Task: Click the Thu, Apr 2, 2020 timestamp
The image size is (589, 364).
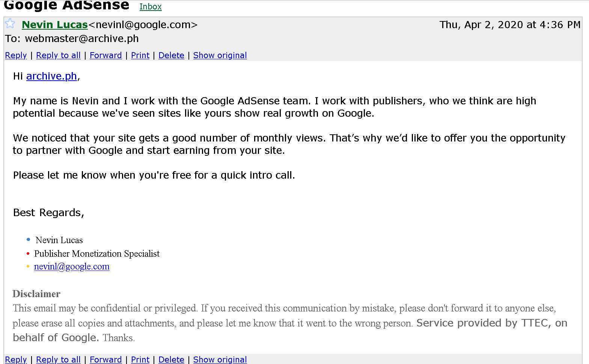Action: 509,25
